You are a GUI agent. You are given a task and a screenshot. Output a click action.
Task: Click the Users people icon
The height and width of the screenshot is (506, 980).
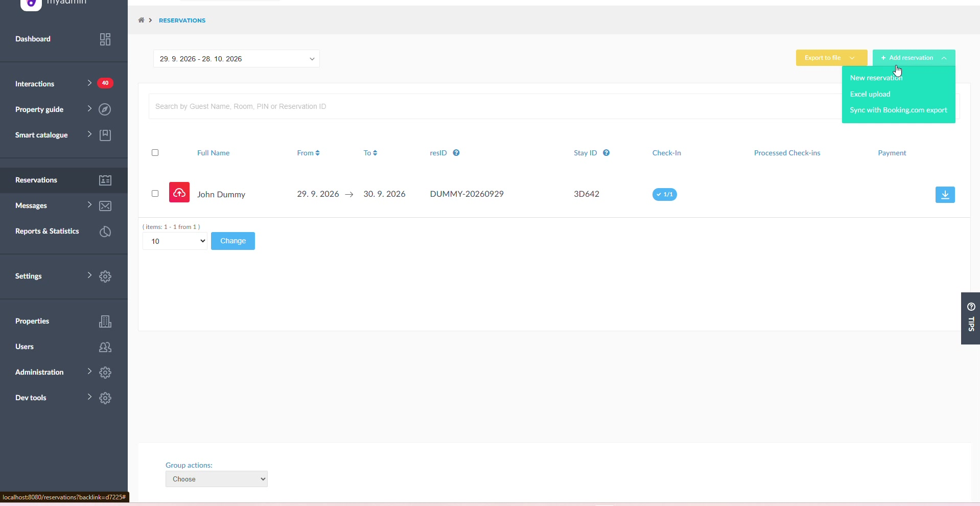pyautogui.click(x=105, y=347)
